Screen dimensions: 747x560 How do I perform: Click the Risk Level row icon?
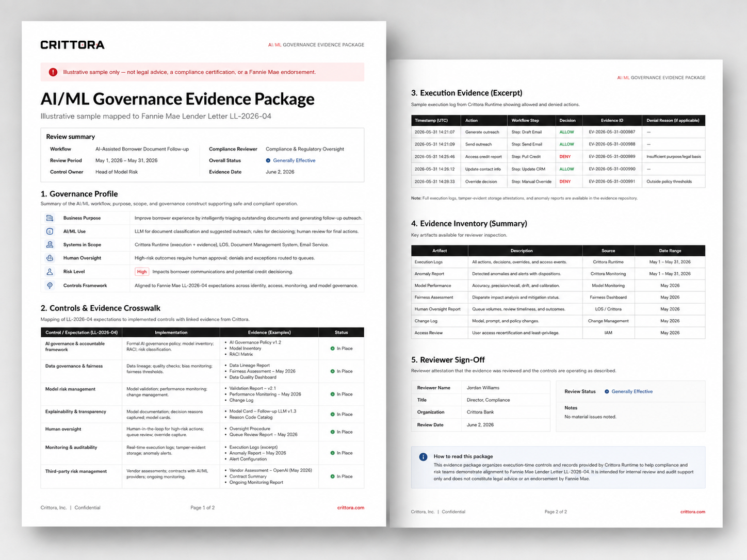50,272
